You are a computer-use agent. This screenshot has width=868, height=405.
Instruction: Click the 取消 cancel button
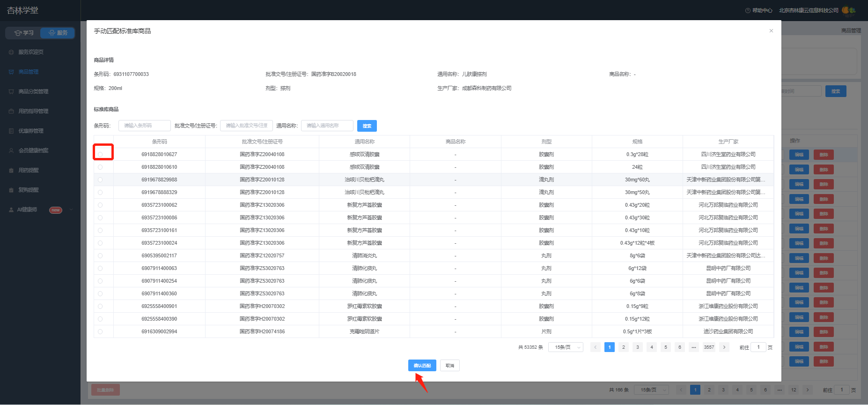450,366
